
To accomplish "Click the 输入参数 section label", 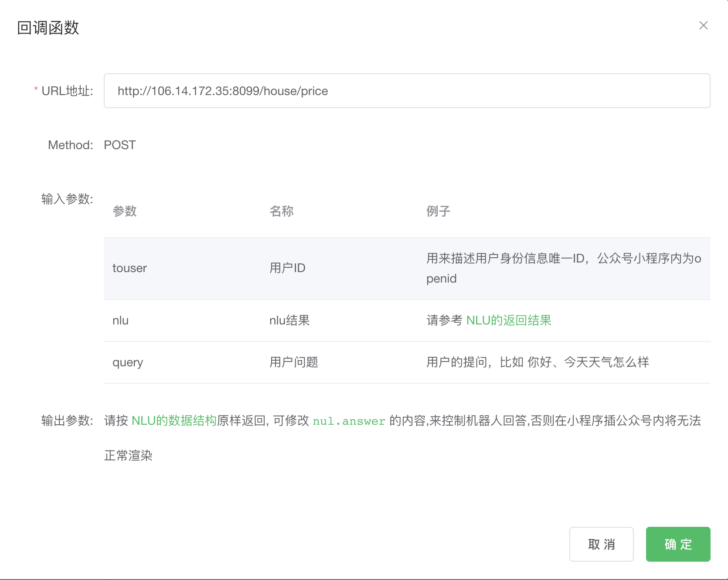I will (x=66, y=198).
